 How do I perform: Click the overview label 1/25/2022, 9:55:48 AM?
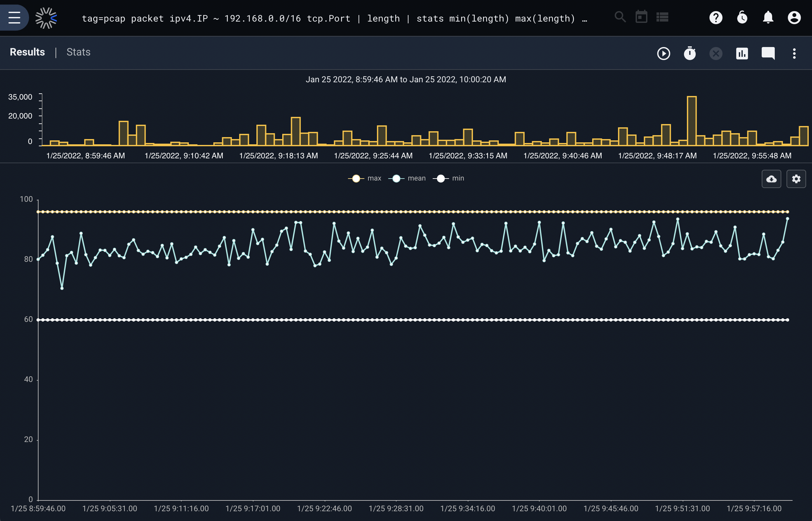[x=752, y=156]
